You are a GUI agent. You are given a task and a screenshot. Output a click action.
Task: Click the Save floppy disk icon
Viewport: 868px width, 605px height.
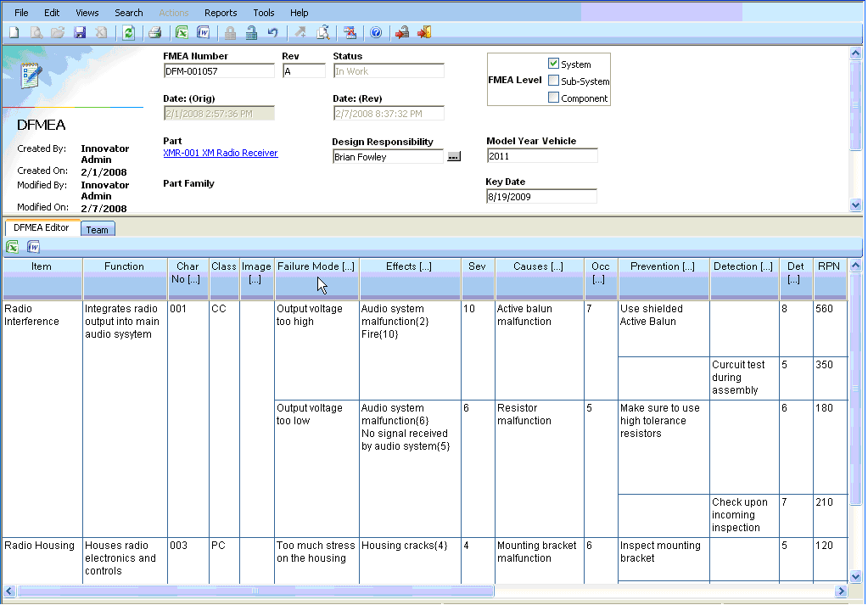click(80, 32)
